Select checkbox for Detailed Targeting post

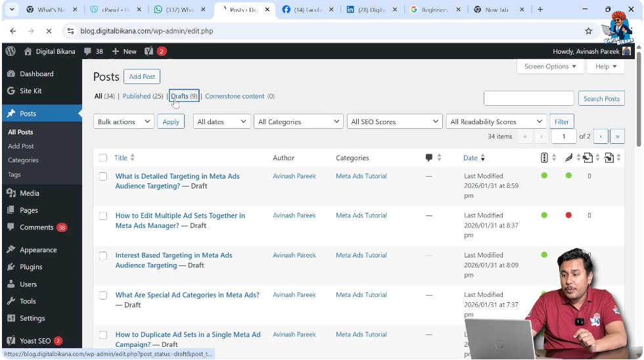click(x=103, y=176)
